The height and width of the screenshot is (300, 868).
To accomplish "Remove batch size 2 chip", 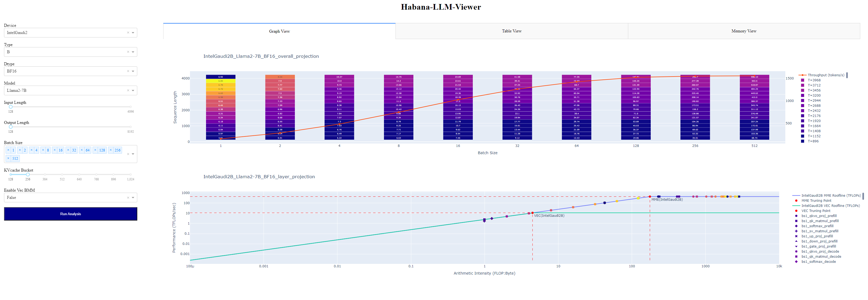I will tap(20, 150).
